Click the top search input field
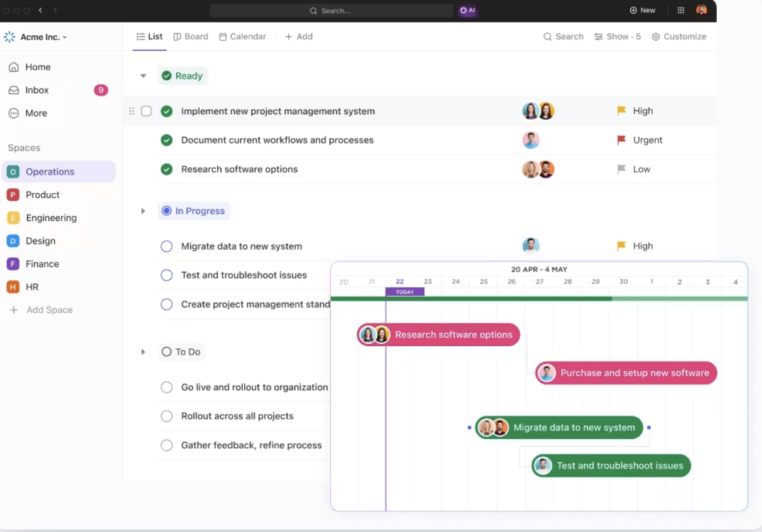762x532 pixels. tap(331, 11)
